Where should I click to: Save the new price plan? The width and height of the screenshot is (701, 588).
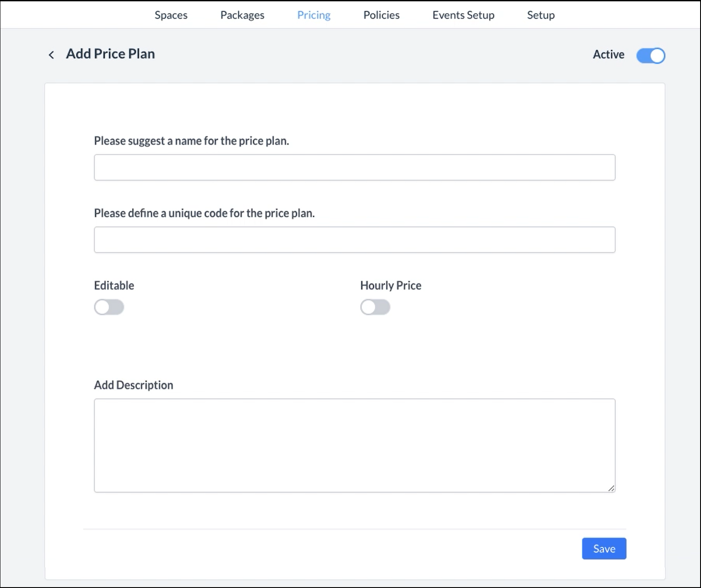603,548
